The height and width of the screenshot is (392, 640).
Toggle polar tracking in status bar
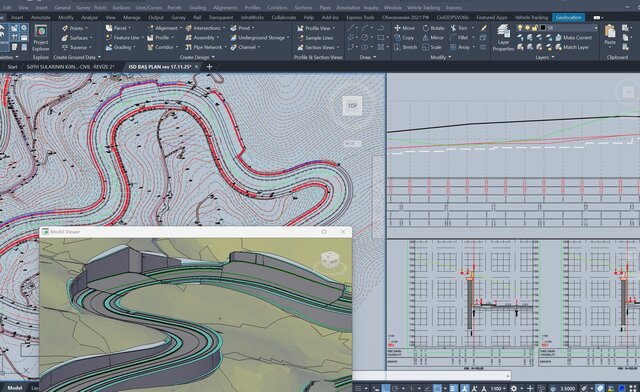click(x=395, y=388)
